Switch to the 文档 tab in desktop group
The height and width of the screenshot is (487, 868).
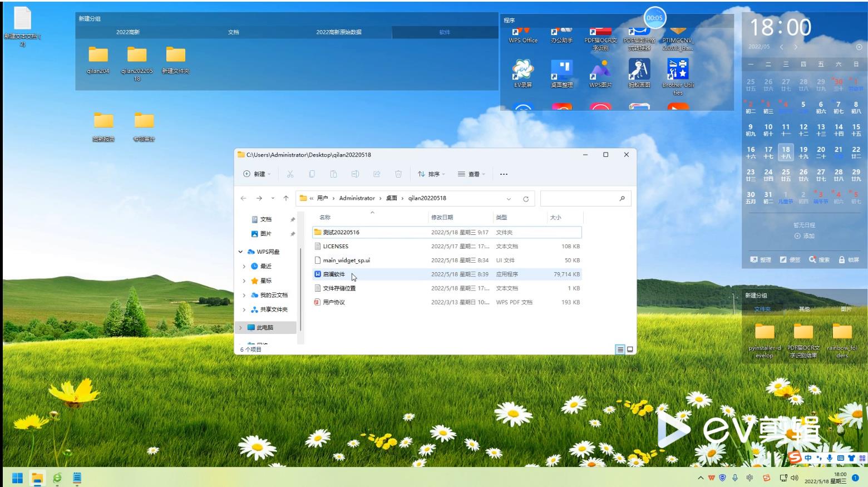pos(233,32)
